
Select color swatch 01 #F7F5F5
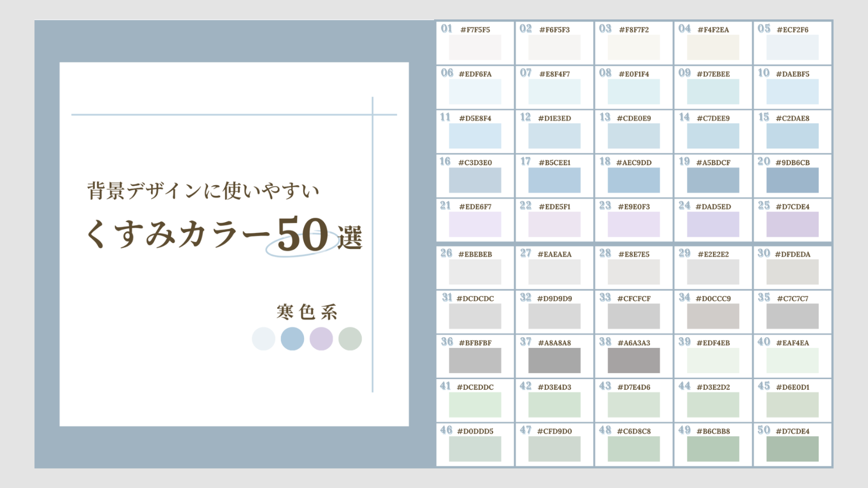tap(474, 47)
